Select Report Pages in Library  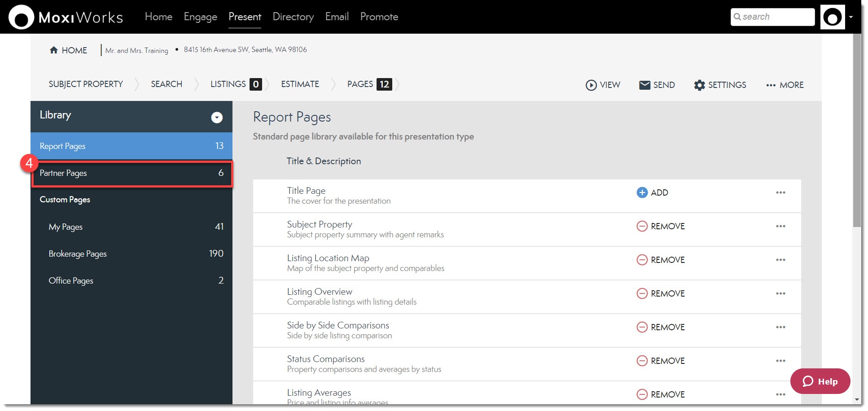click(x=132, y=146)
